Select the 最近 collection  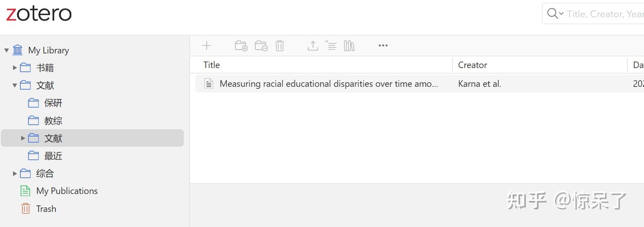[53, 156]
